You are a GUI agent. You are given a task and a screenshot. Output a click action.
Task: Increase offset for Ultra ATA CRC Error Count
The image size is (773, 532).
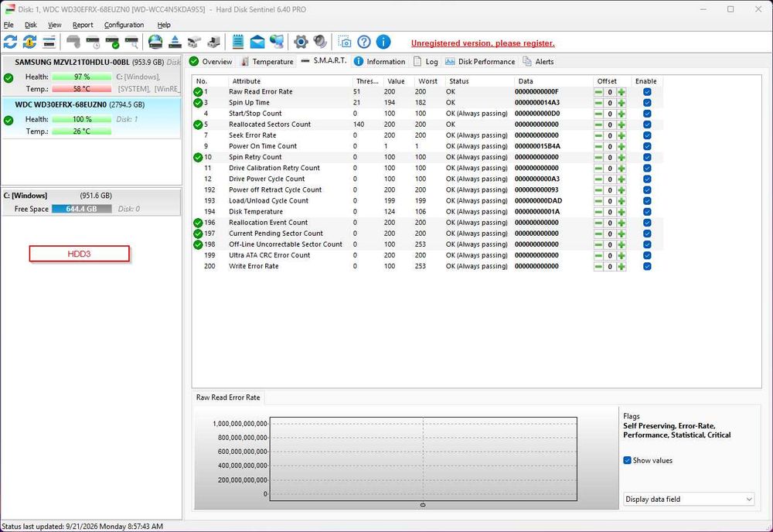(621, 255)
